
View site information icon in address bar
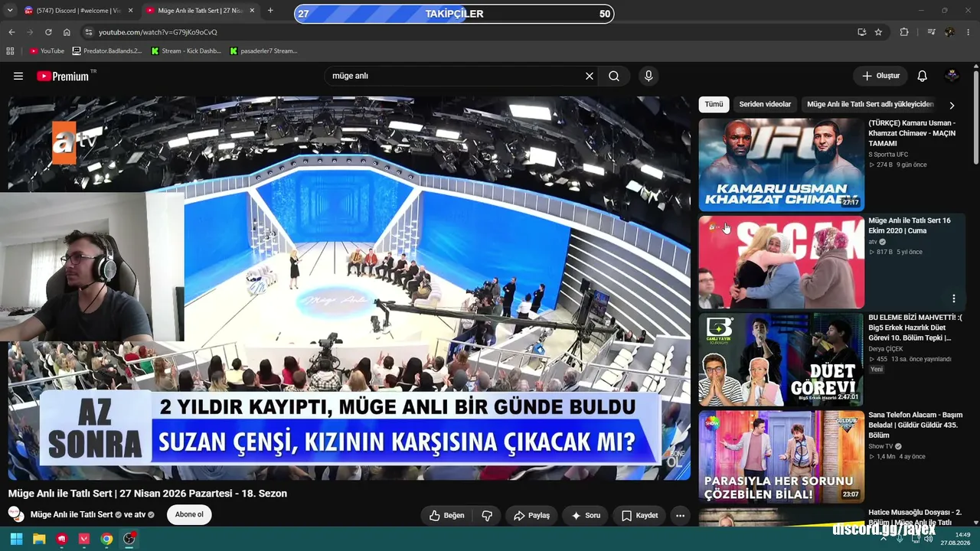[89, 32]
